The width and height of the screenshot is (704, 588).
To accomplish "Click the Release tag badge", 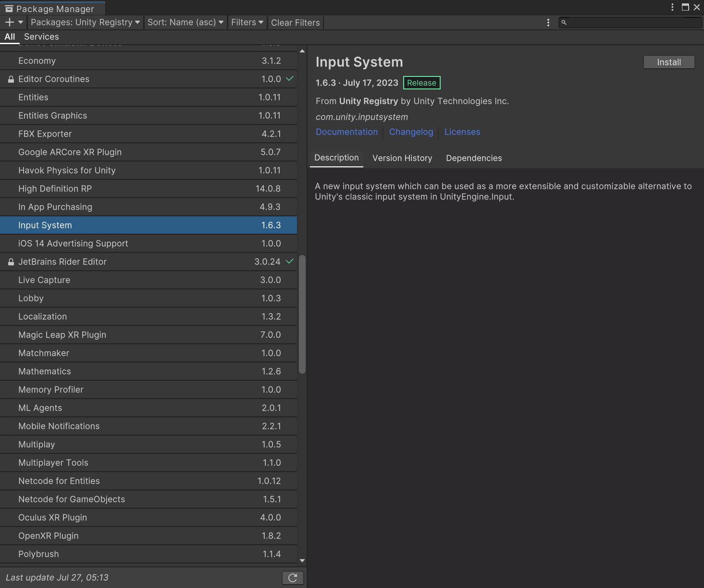I will point(421,83).
